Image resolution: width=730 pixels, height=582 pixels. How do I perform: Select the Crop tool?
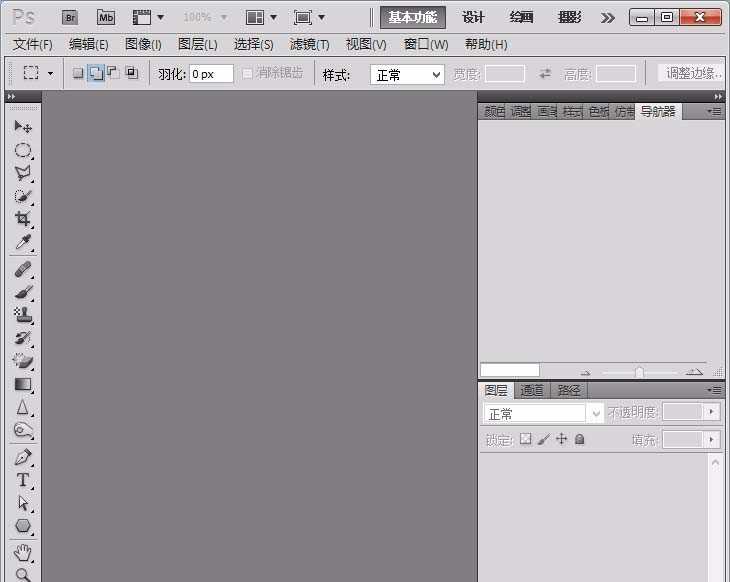[x=23, y=218]
